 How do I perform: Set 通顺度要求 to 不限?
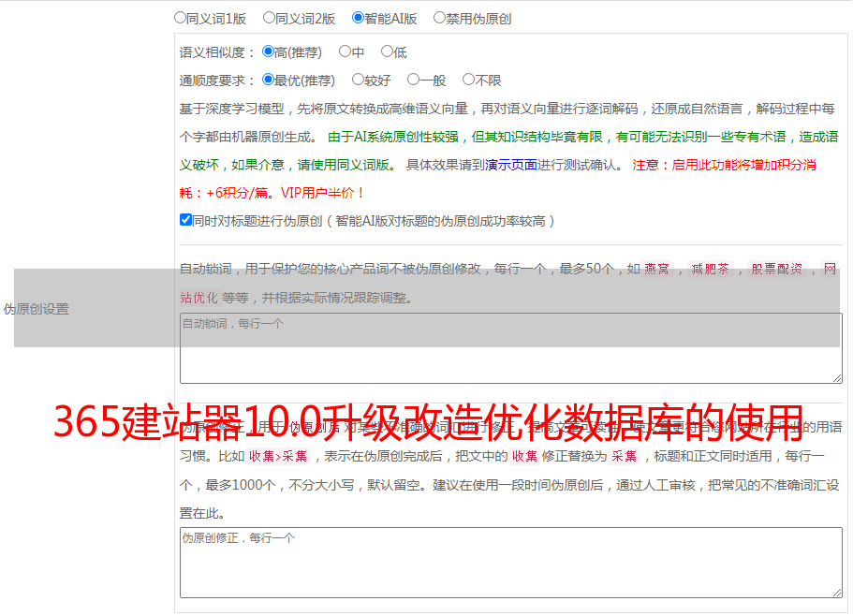coord(468,80)
